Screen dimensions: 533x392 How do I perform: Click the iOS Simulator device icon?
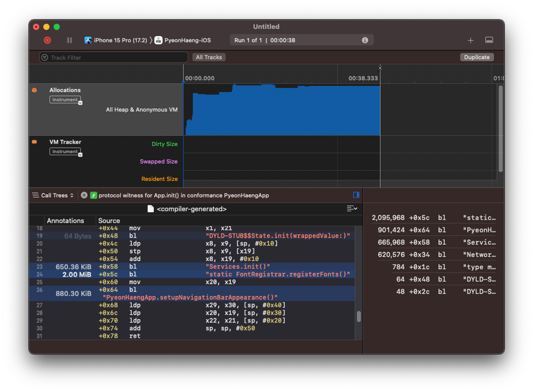pos(88,40)
